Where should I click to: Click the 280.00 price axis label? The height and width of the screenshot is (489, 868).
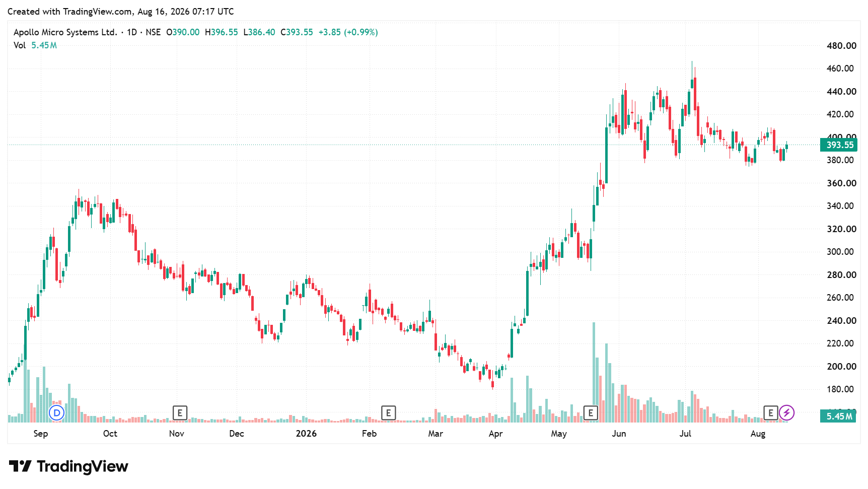click(x=841, y=275)
